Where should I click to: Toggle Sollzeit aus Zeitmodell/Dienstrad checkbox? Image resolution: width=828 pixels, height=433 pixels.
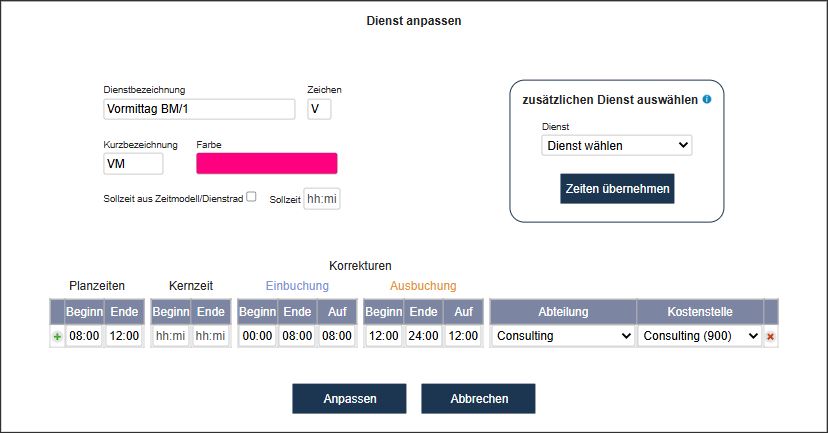point(251,196)
